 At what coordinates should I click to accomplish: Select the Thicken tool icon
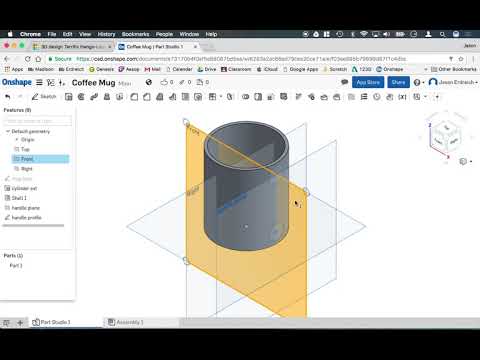120,97
